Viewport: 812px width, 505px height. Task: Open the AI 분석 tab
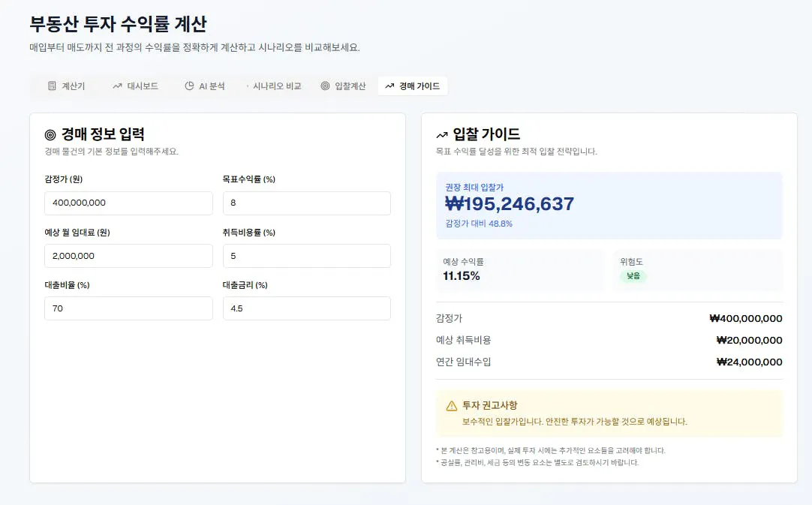tap(205, 86)
